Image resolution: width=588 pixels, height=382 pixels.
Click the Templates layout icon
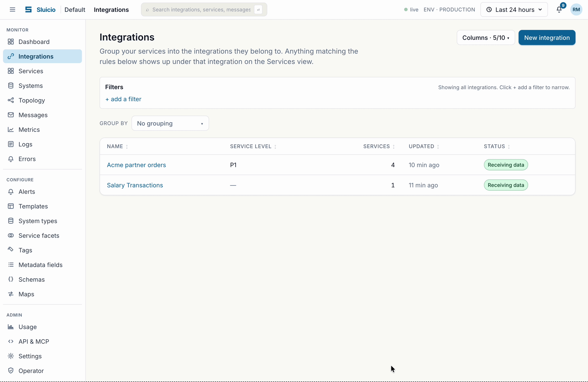pos(11,206)
